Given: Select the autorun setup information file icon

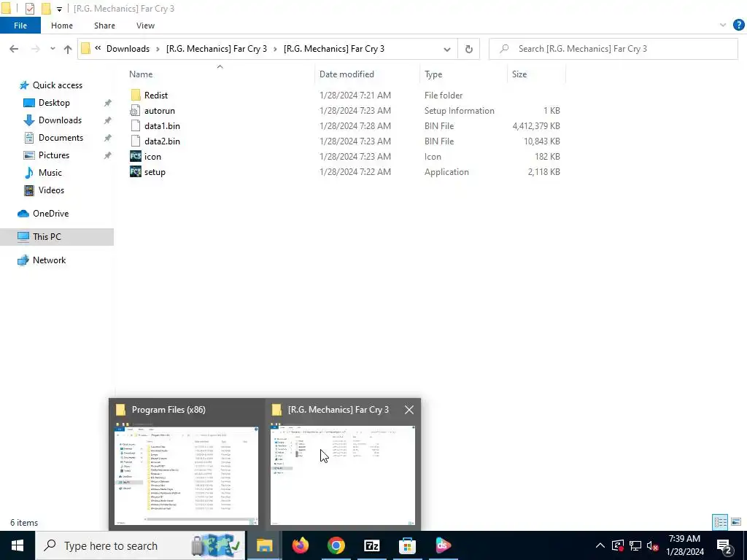Looking at the screenshot, I should coord(136,111).
